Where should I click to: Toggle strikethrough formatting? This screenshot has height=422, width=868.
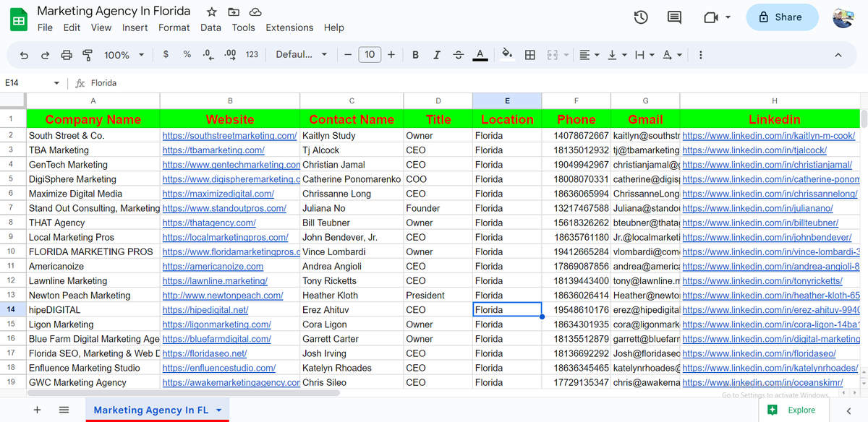(458, 55)
